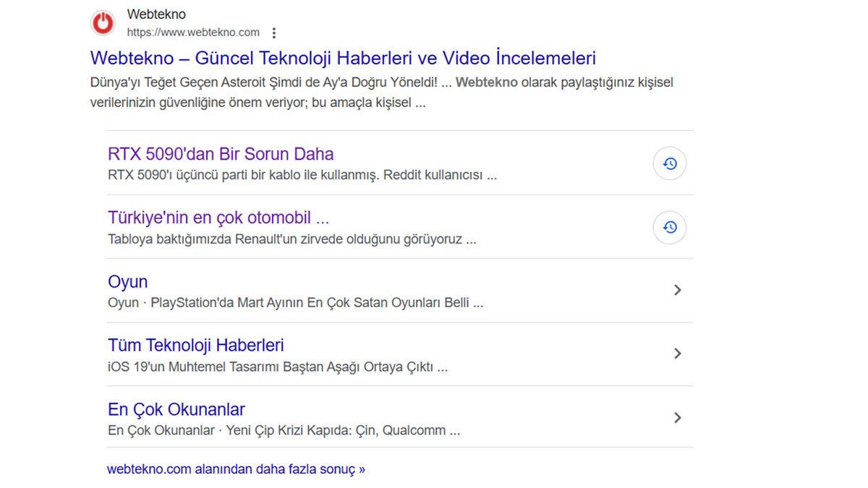This screenshot has width=868, height=488.
Task: Open the three-dot menu beside webtekno.com
Action: (273, 33)
